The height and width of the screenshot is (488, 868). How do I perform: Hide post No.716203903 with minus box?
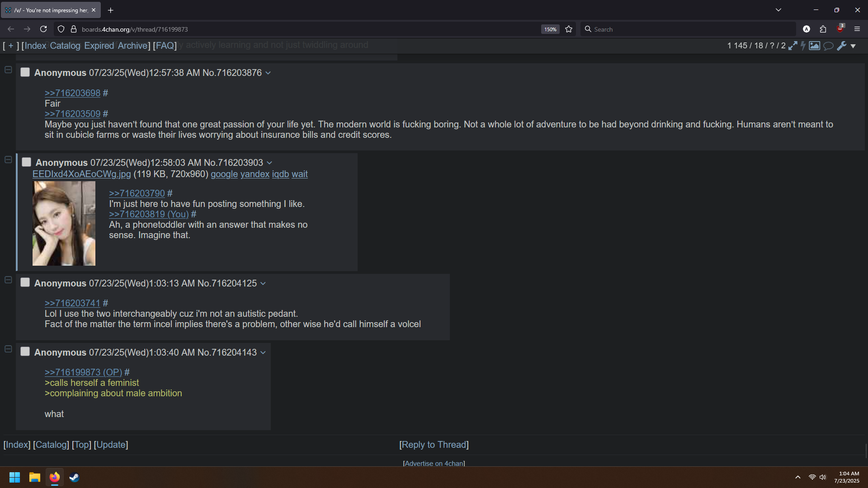pos(8,160)
